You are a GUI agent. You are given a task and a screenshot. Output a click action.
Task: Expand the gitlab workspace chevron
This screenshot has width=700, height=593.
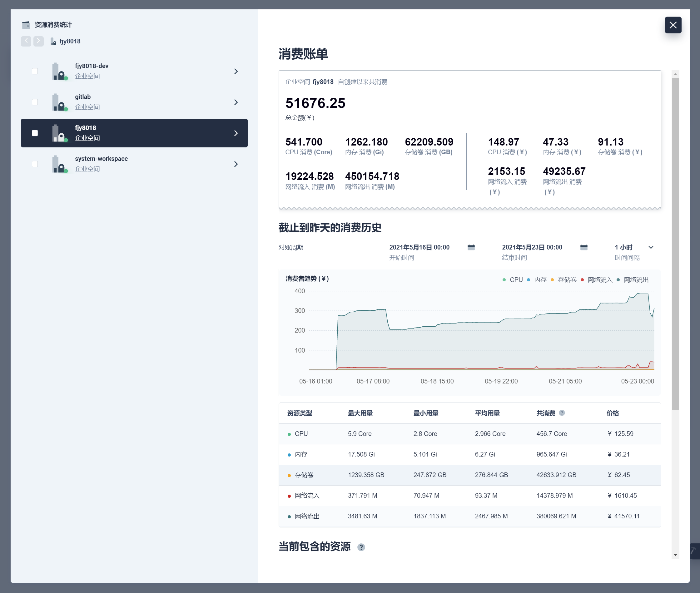(x=236, y=102)
